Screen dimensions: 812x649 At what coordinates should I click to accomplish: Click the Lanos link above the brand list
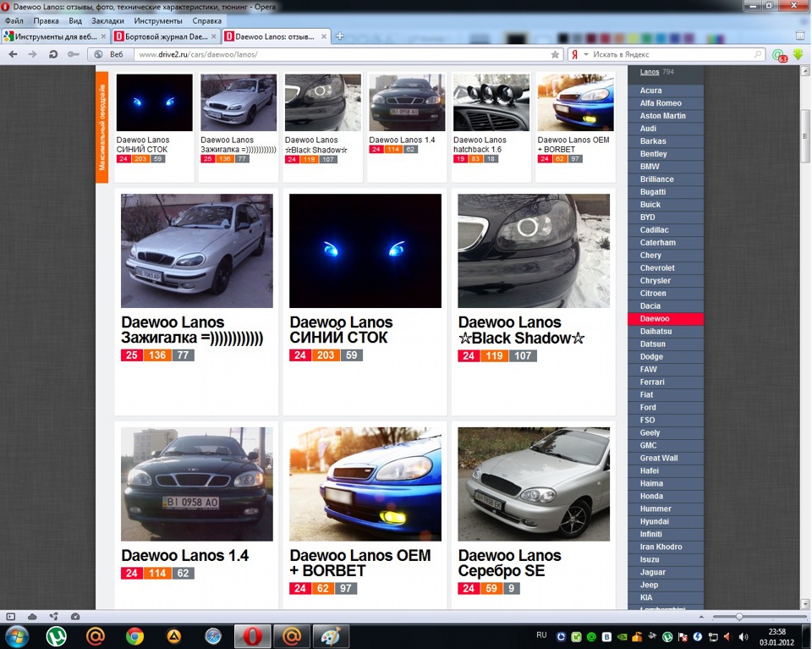click(650, 72)
